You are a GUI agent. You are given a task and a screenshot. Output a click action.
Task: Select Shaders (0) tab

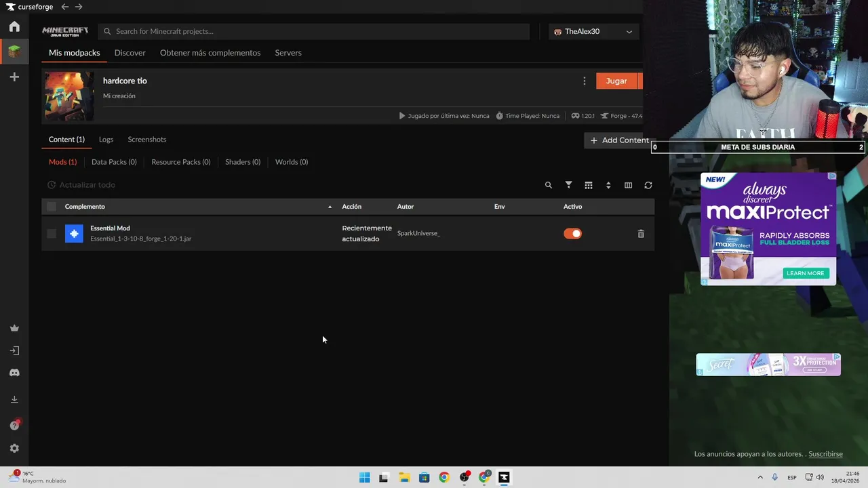pyautogui.click(x=243, y=162)
